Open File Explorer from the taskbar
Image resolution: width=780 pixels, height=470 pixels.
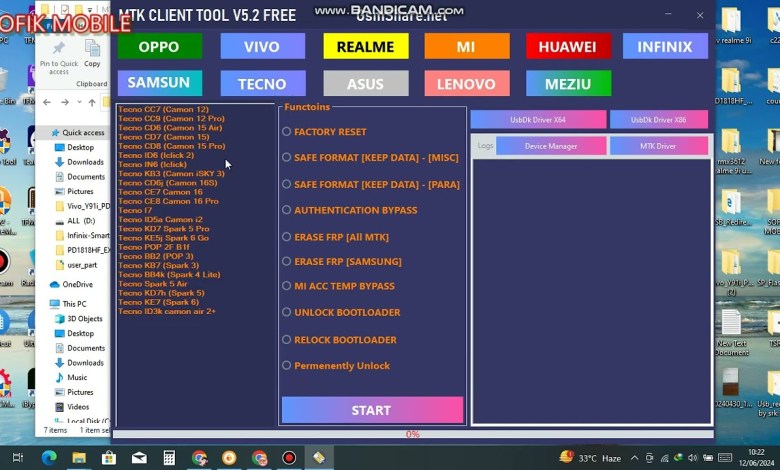[x=79, y=458]
